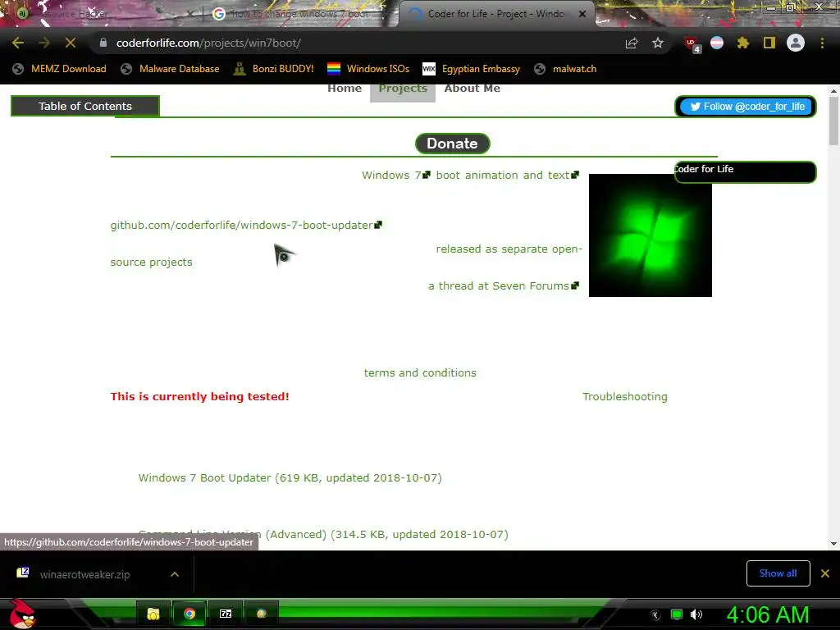
Task: Open the fourth taskbar app next to 7-Zip
Action: click(x=262, y=614)
